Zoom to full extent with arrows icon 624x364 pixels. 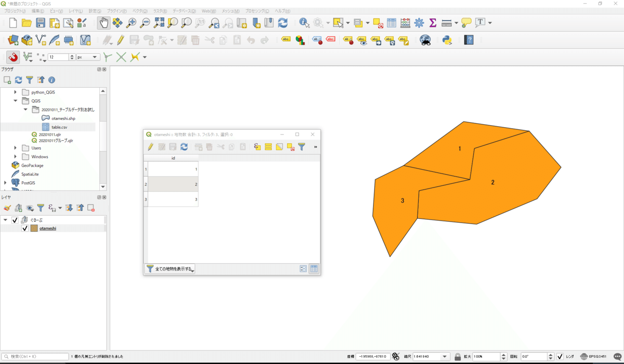(159, 23)
